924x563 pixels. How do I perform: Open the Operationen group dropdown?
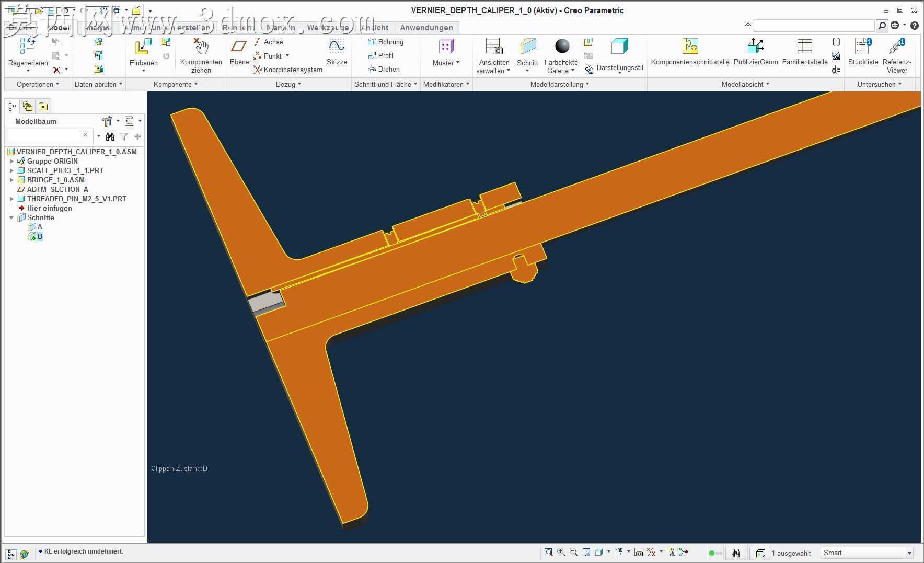pos(38,84)
